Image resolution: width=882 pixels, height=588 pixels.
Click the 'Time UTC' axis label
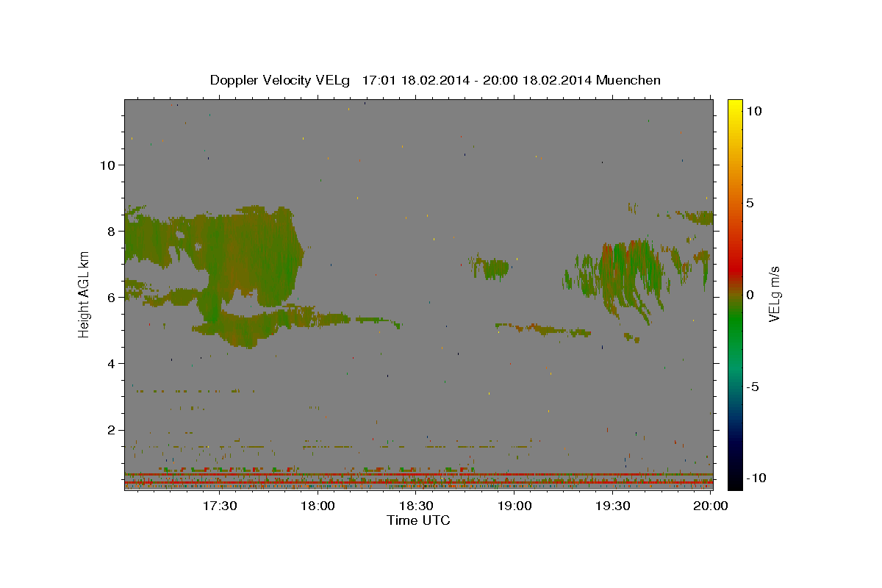pos(418,520)
